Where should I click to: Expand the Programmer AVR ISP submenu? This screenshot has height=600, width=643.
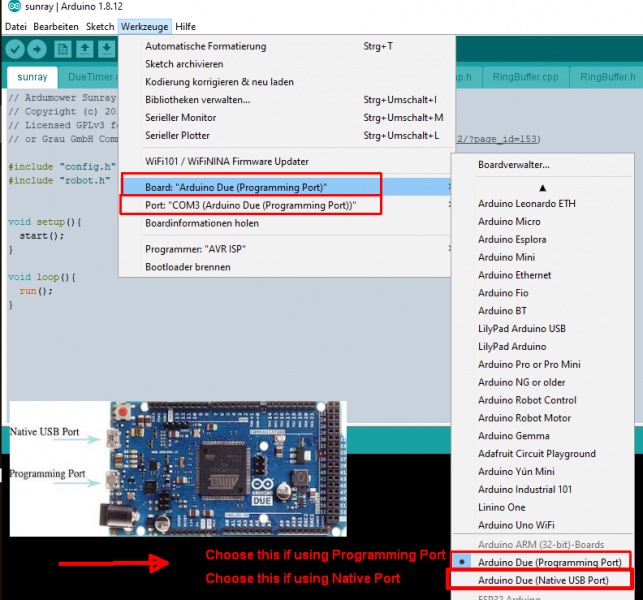285,249
